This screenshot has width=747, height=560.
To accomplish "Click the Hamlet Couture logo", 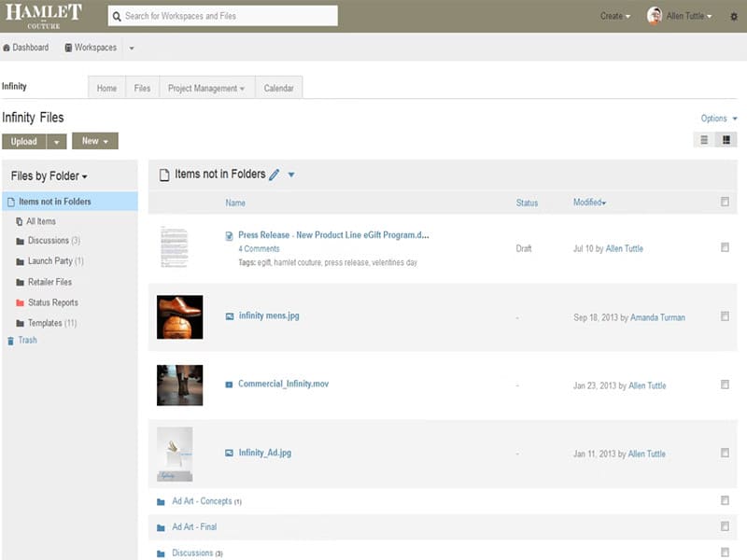I will 43,16.
